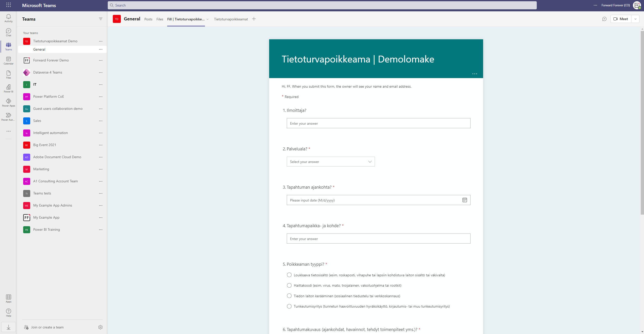Open manage teams gear icon
Viewport: 644px width, 334px height.
100,327
